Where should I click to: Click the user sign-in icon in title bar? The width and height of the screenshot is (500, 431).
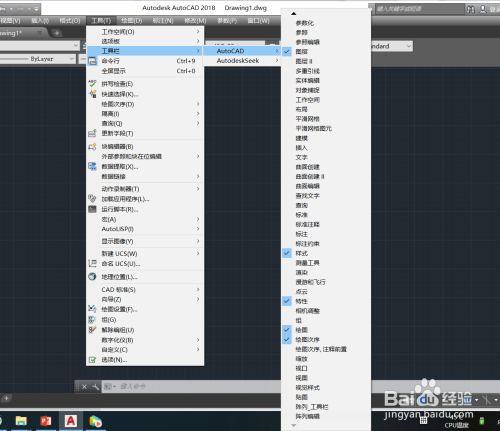point(483,9)
